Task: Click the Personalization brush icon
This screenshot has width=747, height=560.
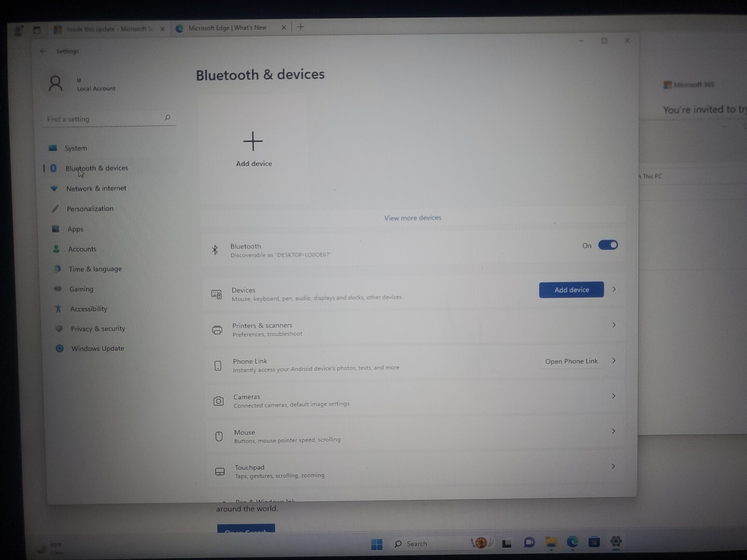Action: tap(55, 208)
